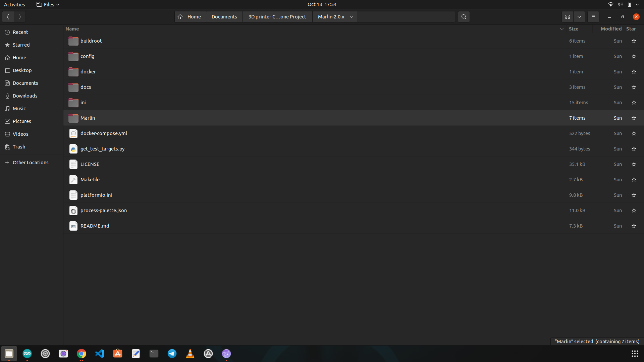
Task: Toggle star on README.md
Action: point(634,226)
